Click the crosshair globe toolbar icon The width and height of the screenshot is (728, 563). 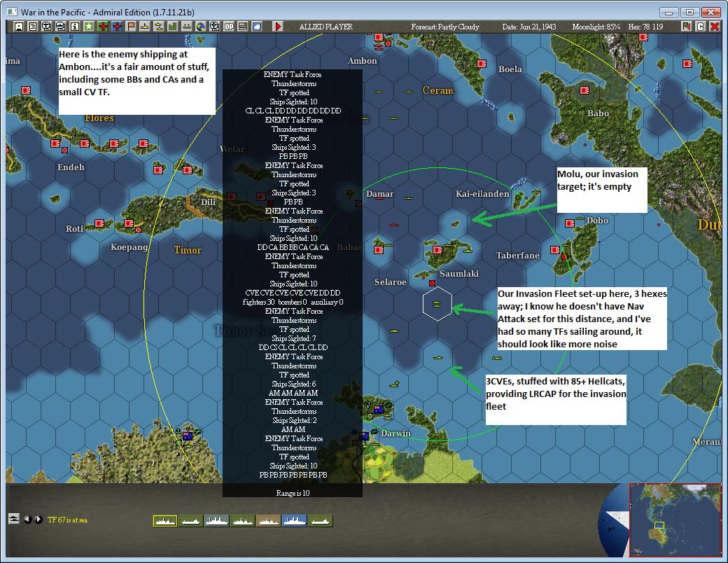[x=214, y=27]
